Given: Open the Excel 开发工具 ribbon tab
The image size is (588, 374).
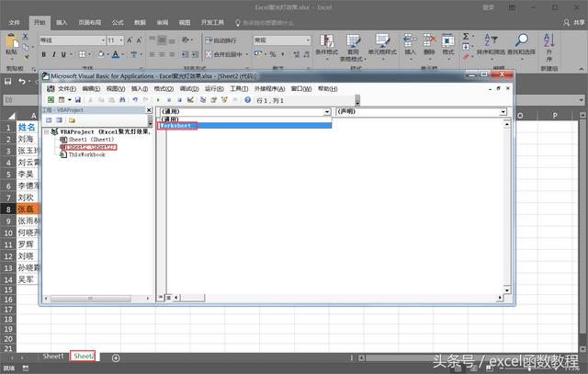Looking at the screenshot, I should pyautogui.click(x=212, y=22).
